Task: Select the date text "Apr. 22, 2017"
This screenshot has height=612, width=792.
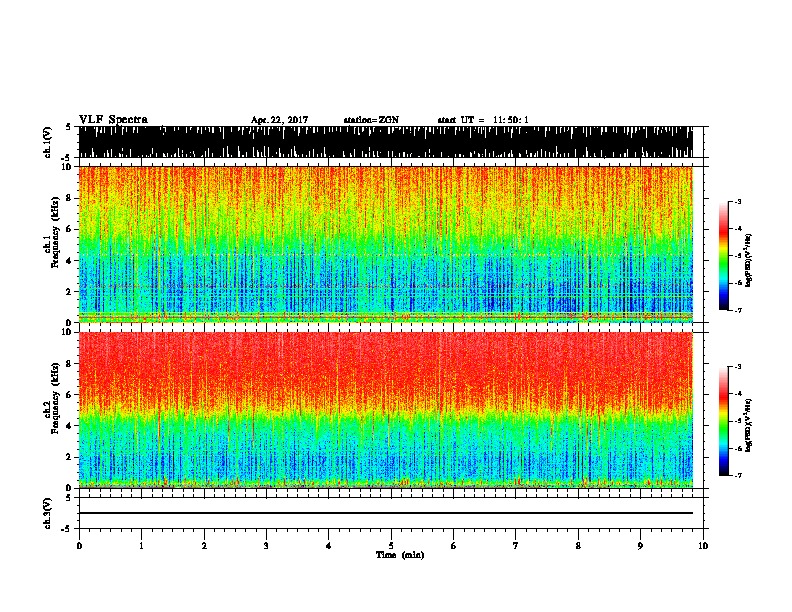Action: (279, 120)
